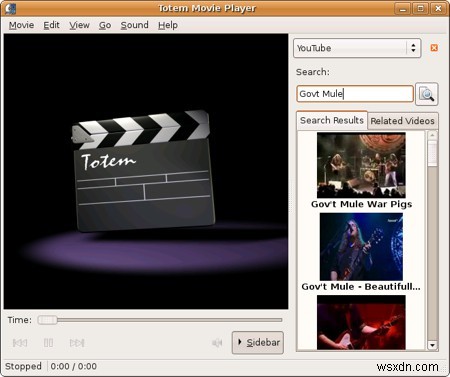Click the pause playback button
450x377 pixels.
point(48,343)
